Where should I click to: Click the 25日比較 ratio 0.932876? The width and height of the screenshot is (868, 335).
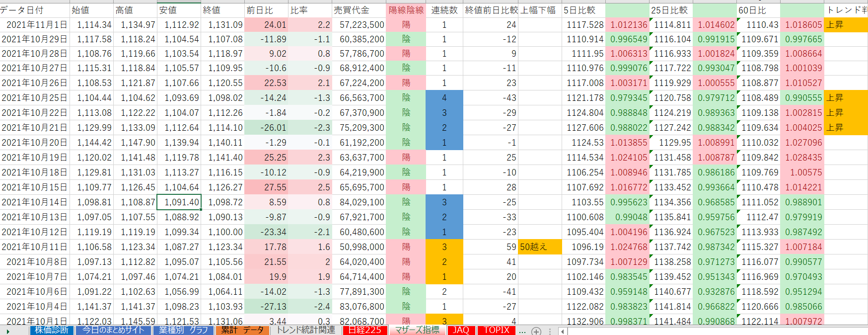click(715, 292)
